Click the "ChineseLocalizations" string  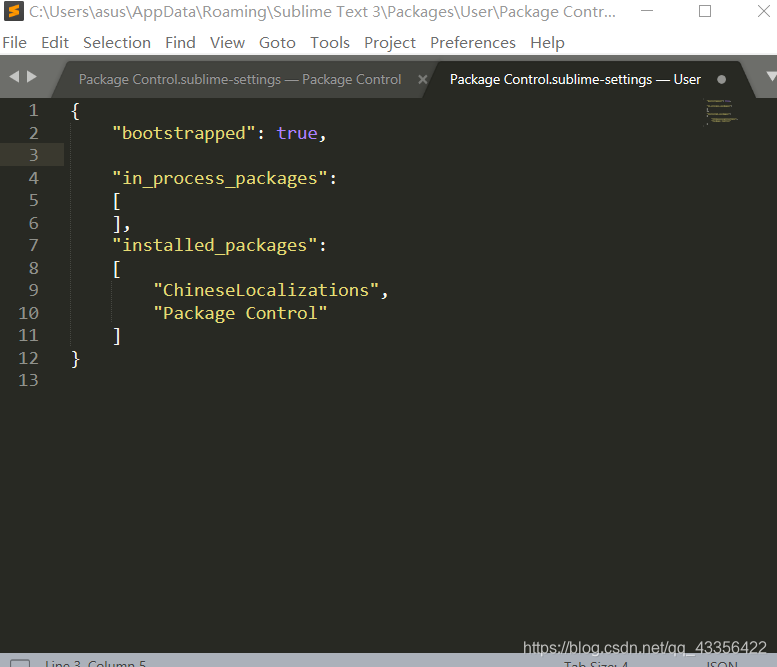click(266, 290)
